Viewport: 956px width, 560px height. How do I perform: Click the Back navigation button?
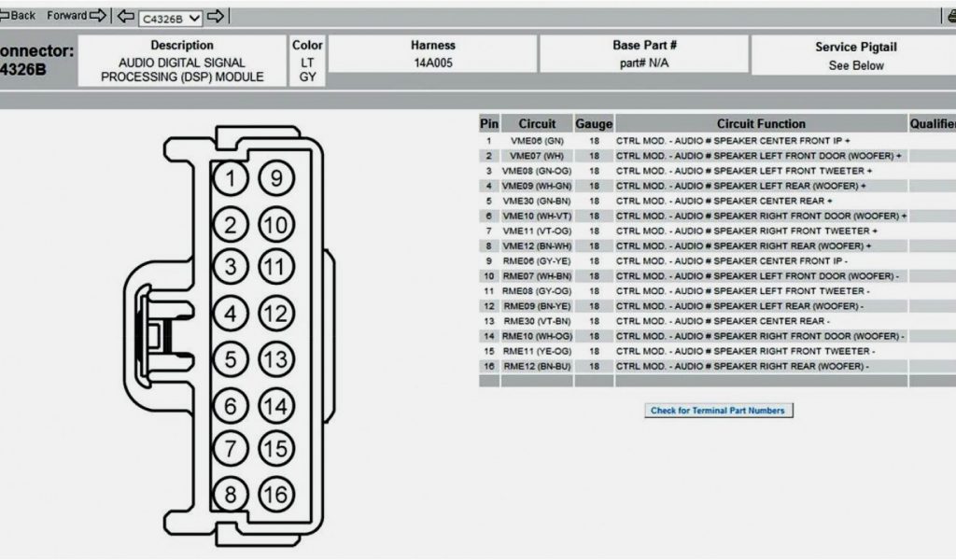(x=19, y=16)
